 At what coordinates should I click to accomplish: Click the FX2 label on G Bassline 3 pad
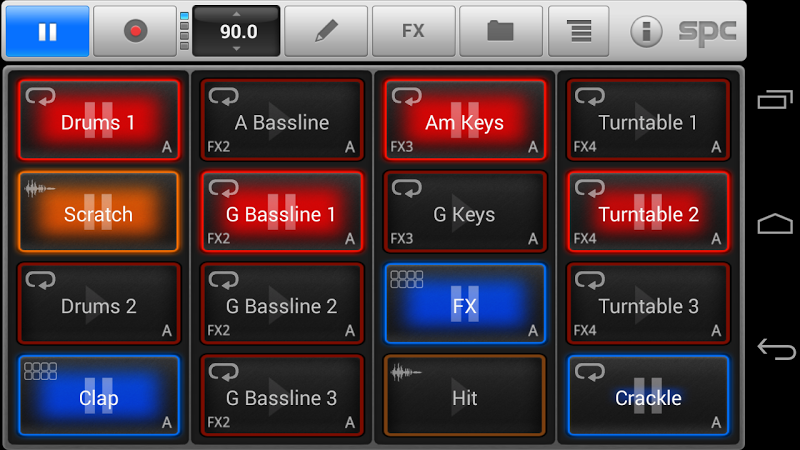(218, 422)
